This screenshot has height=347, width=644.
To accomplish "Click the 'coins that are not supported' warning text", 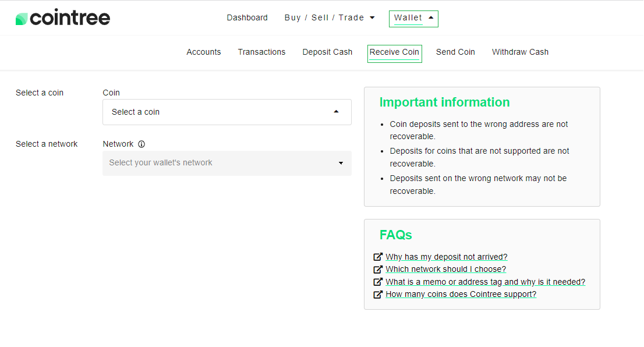I will (479, 157).
